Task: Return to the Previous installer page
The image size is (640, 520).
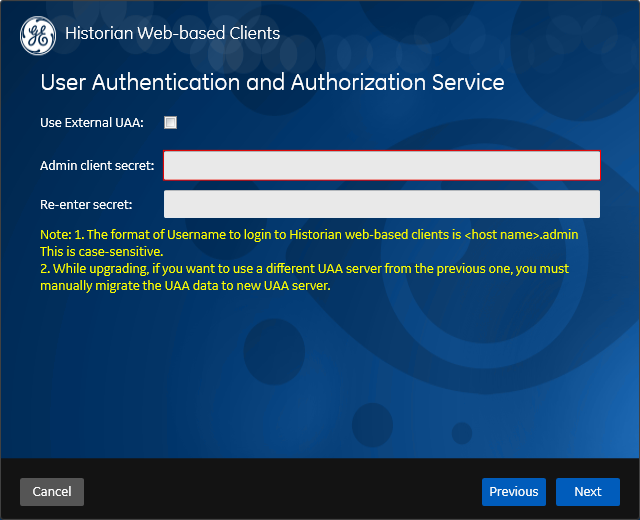Action: point(513,492)
